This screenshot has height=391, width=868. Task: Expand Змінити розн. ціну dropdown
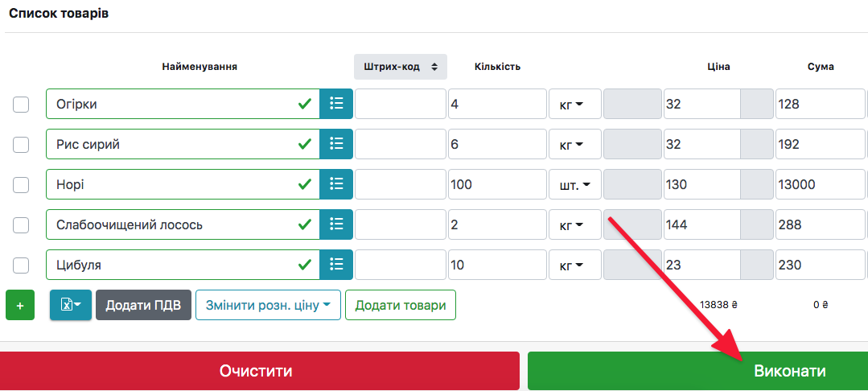click(268, 306)
